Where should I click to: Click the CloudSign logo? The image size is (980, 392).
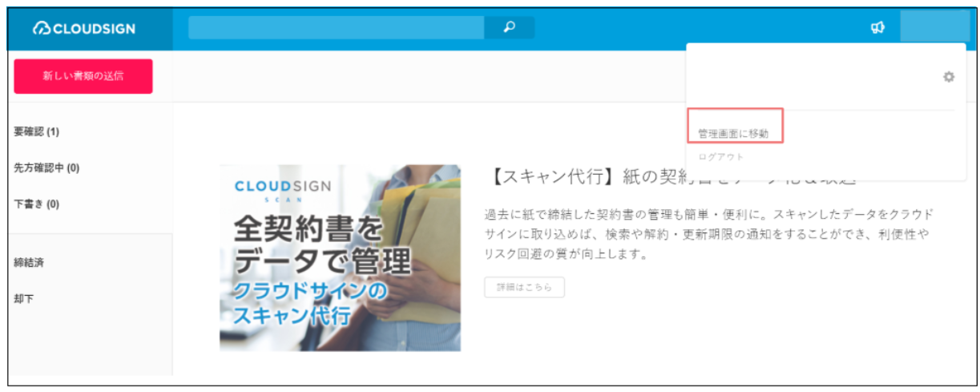coord(84,29)
